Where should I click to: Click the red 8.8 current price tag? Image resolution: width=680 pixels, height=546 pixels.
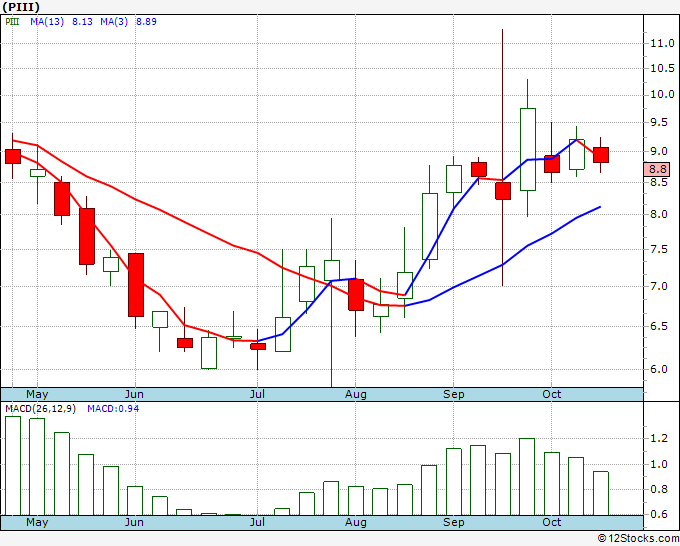(x=658, y=170)
